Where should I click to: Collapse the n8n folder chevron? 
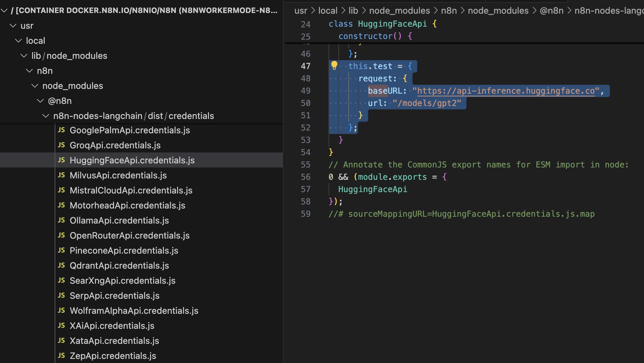tap(29, 71)
